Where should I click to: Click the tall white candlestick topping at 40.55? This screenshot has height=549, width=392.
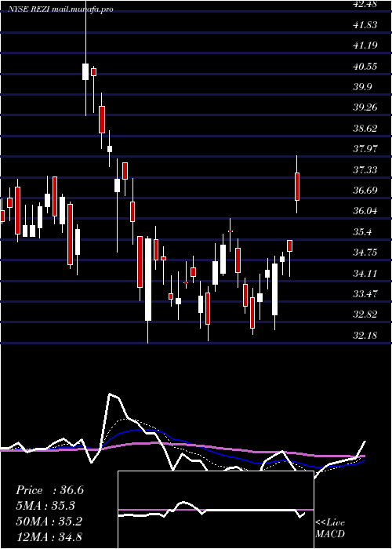[x=85, y=72]
